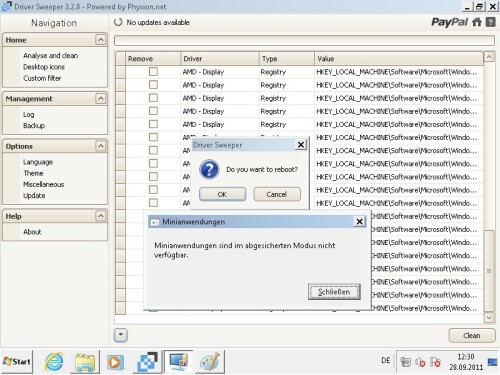This screenshot has height=375, width=500.
Task: Open Internet Explorer from the taskbar
Action: tap(54, 362)
